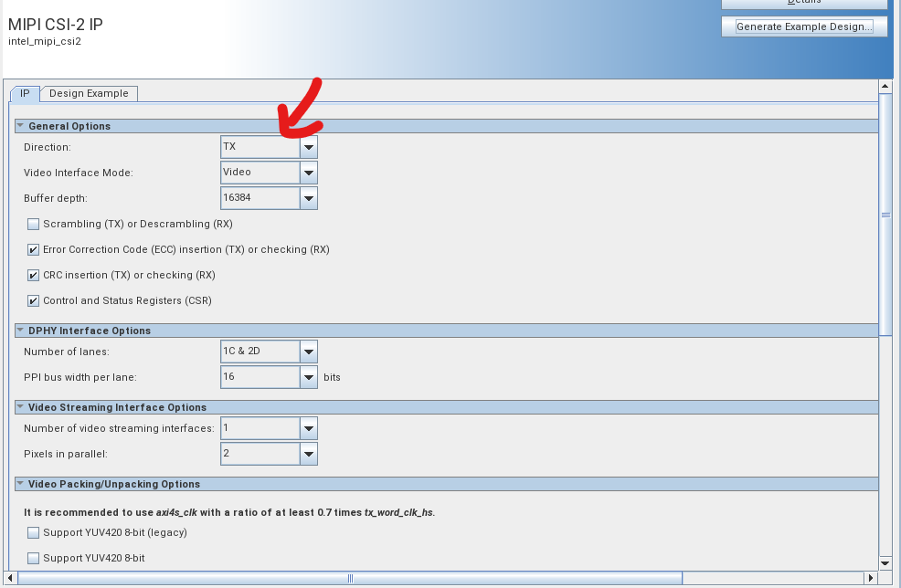Click the Video Interface Mode label
This screenshot has height=588, width=901.
click(x=79, y=173)
